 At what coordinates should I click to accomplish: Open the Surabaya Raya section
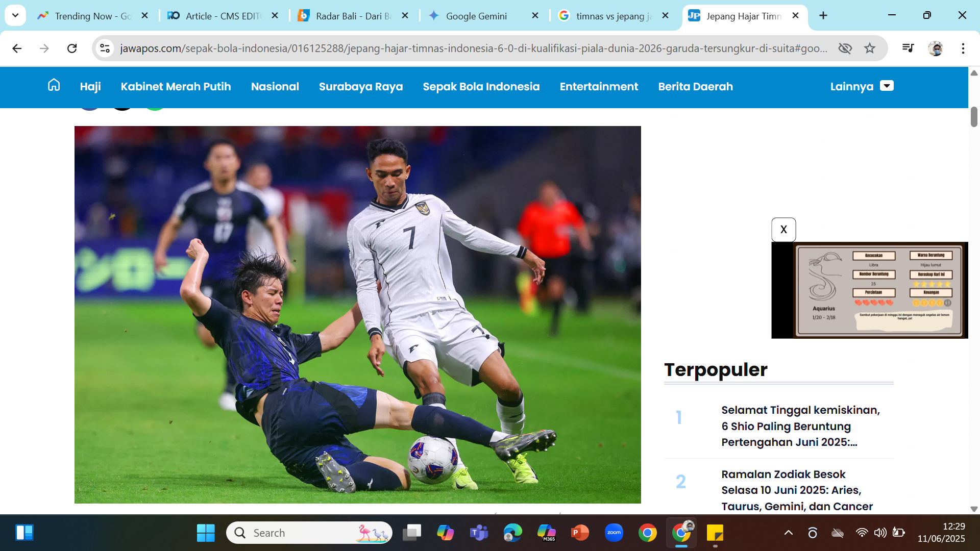coord(361,87)
